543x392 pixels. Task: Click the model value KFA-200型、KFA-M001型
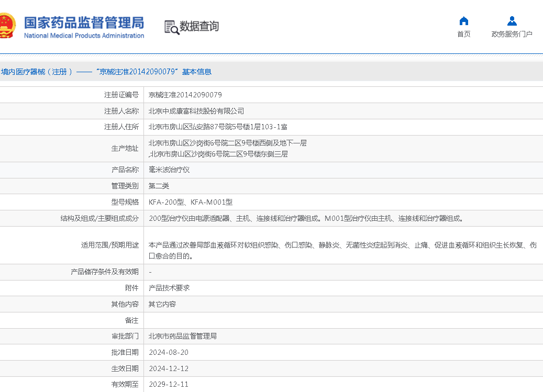[191, 202]
